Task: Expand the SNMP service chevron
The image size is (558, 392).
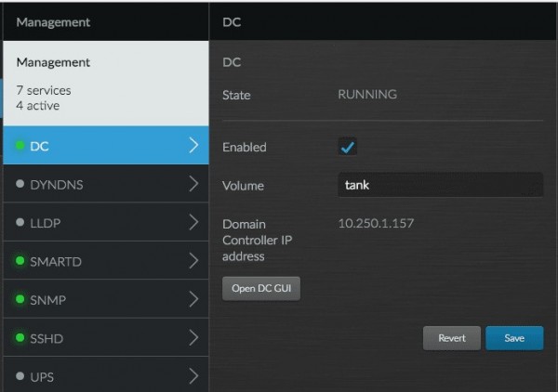Action: [193, 299]
